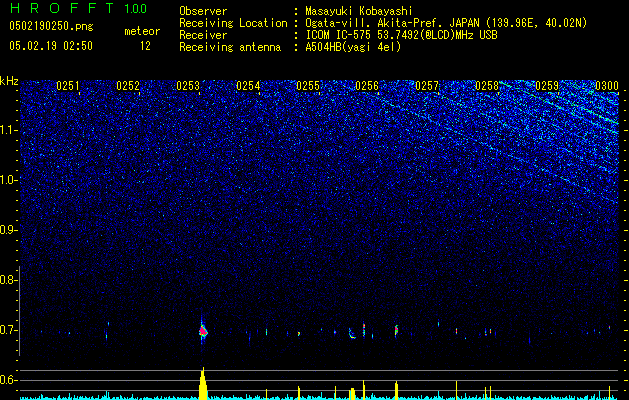Click time marker 0255
Image resolution: width=629 pixels, height=400 pixels.
(x=308, y=86)
